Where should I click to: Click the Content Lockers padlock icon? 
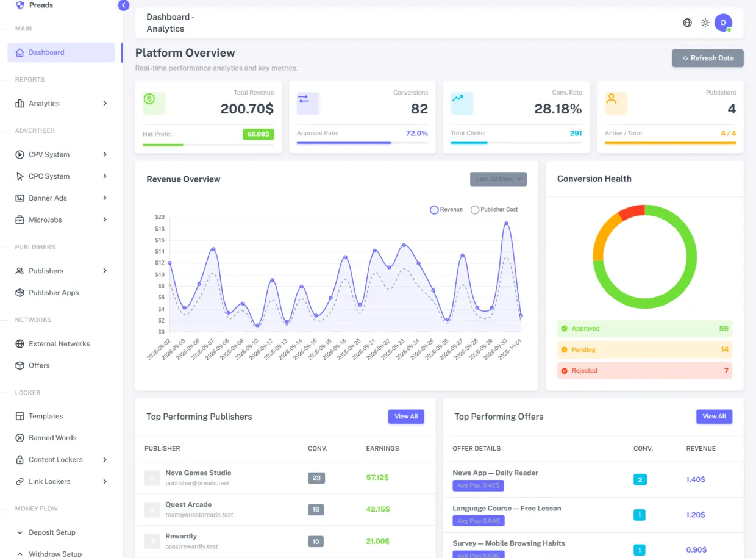(x=20, y=460)
